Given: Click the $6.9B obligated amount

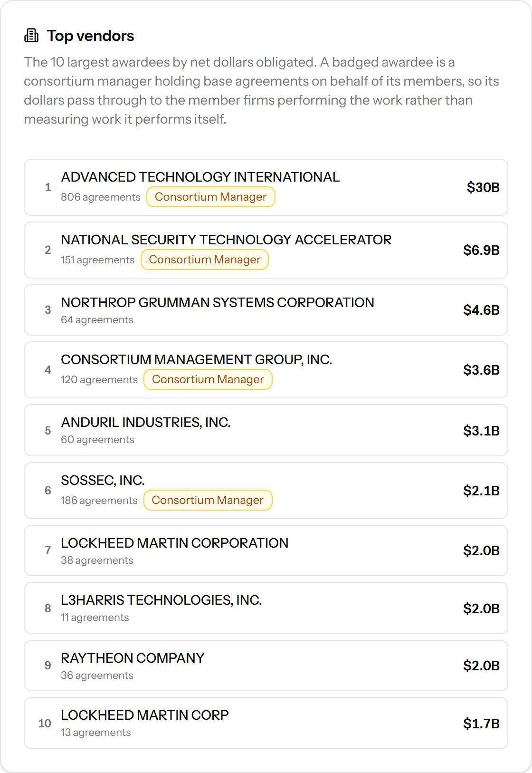Looking at the screenshot, I should (x=481, y=250).
